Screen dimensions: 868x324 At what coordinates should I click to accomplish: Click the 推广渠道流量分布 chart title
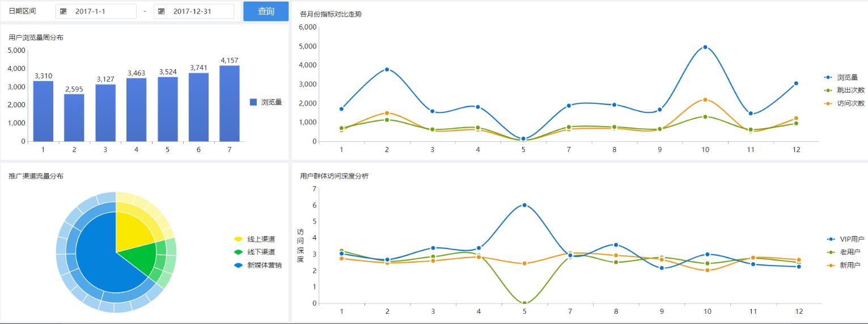click(36, 176)
